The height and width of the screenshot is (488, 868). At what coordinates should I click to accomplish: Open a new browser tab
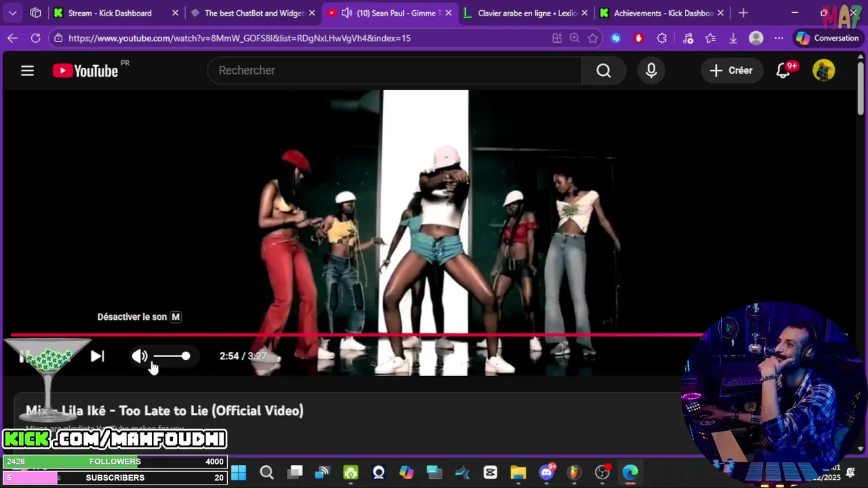tap(743, 13)
